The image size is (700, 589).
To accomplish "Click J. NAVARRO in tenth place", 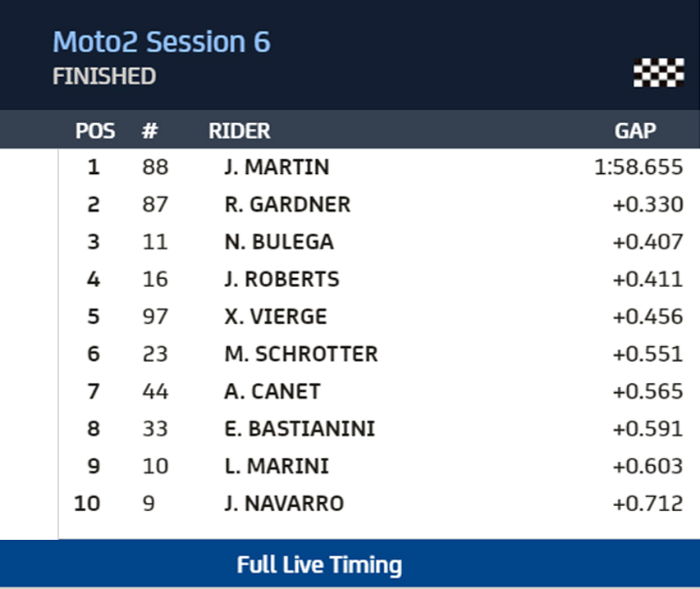I will click(x=284, y=503).
